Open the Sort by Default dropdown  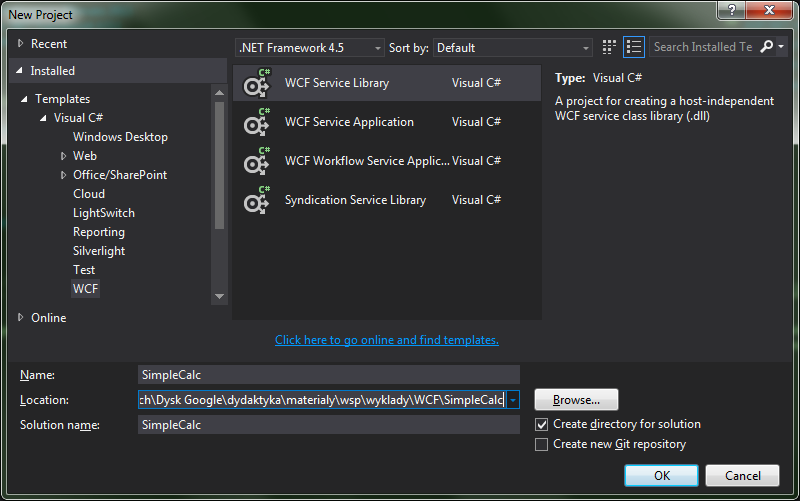(x=512, y=48)
